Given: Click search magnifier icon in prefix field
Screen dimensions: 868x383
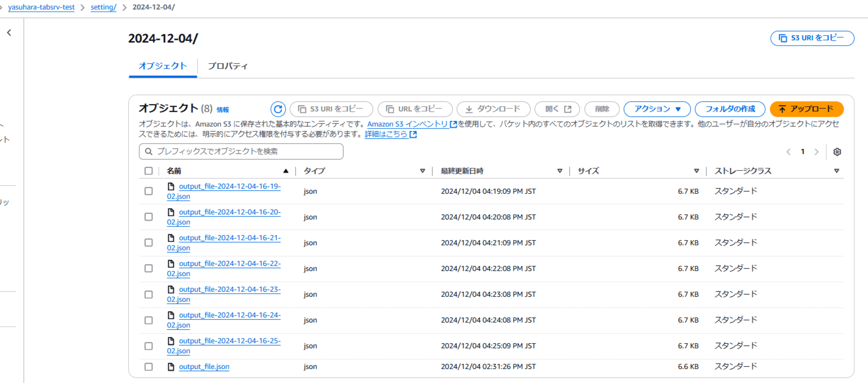Looking at the screenshot, I should pos(148,151).
